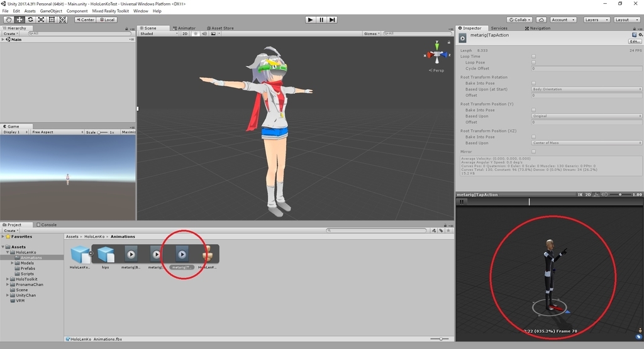This screenshot has width=644, height=349.
Task: Toggle pivot display icon in preview
Action: [596, 194]
